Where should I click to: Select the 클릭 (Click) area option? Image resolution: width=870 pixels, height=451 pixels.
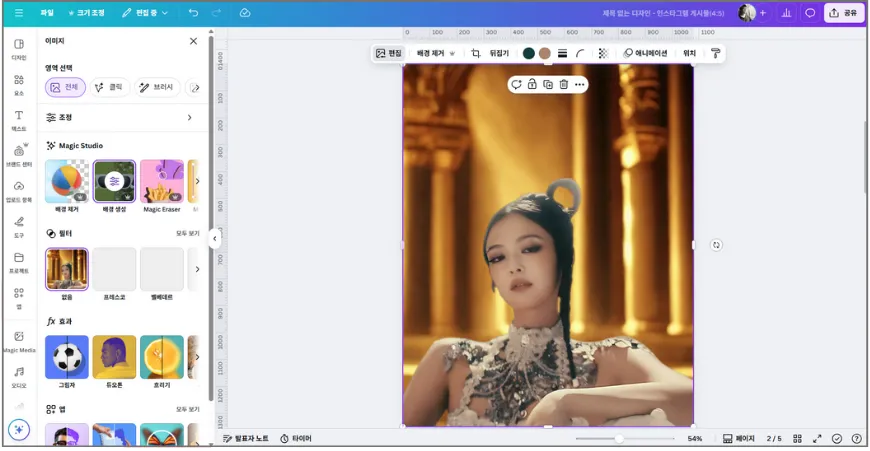[109, 87]
